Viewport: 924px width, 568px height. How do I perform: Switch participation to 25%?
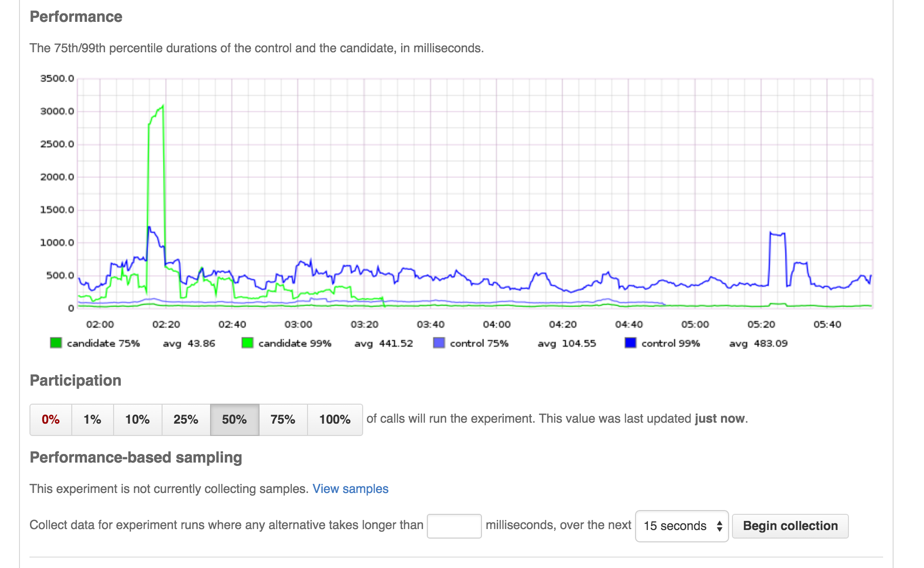point(186,419)
